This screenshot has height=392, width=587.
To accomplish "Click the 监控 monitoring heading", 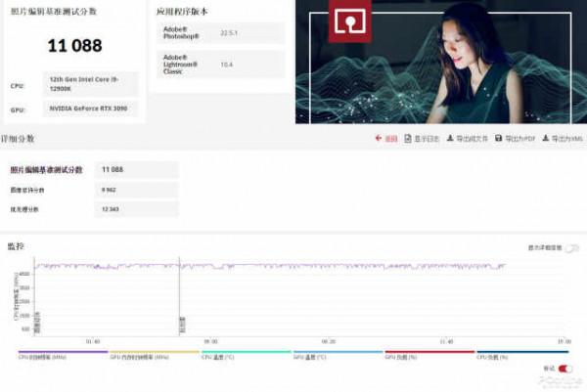I will [16, 246].
